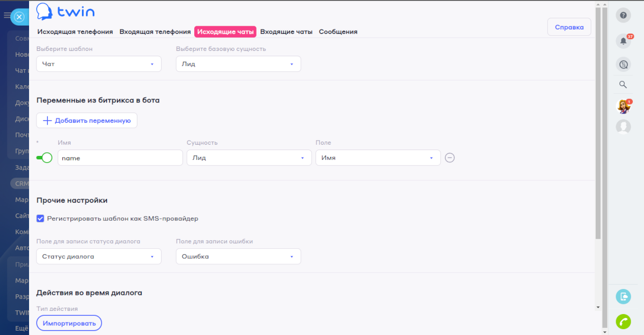Open the template dropdown showing Чат
644x335 pixels.
[99, 64]
